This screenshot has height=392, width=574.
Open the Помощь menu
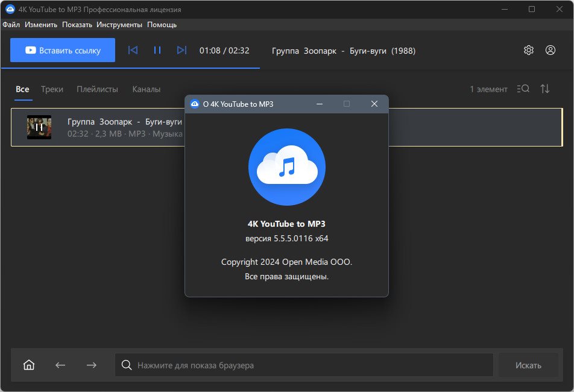(162, 25)
